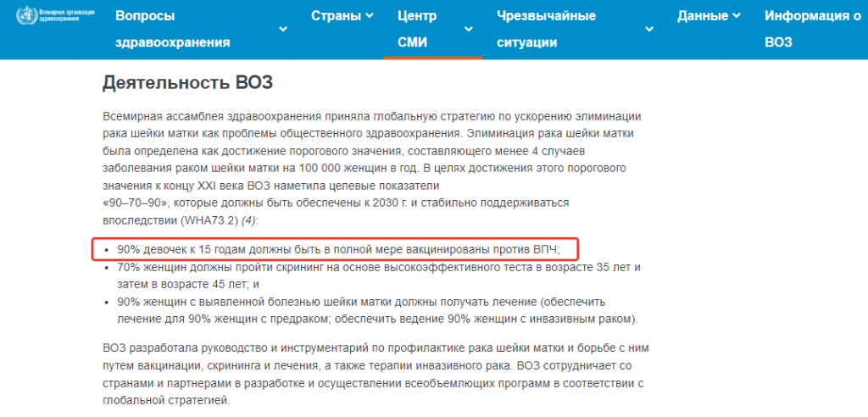
Task: Open the Страны menu
Action: coord(336,16)
